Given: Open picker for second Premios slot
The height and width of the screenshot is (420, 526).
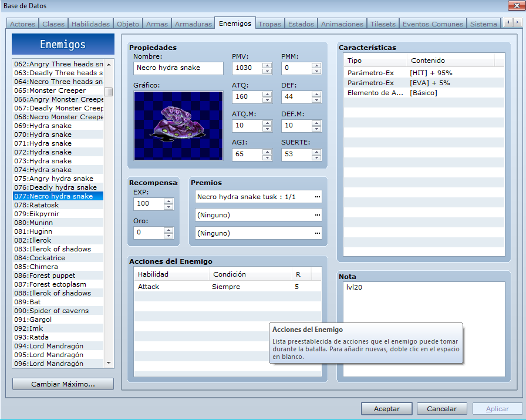Looking at the screenshot, I should click(318, 215).
